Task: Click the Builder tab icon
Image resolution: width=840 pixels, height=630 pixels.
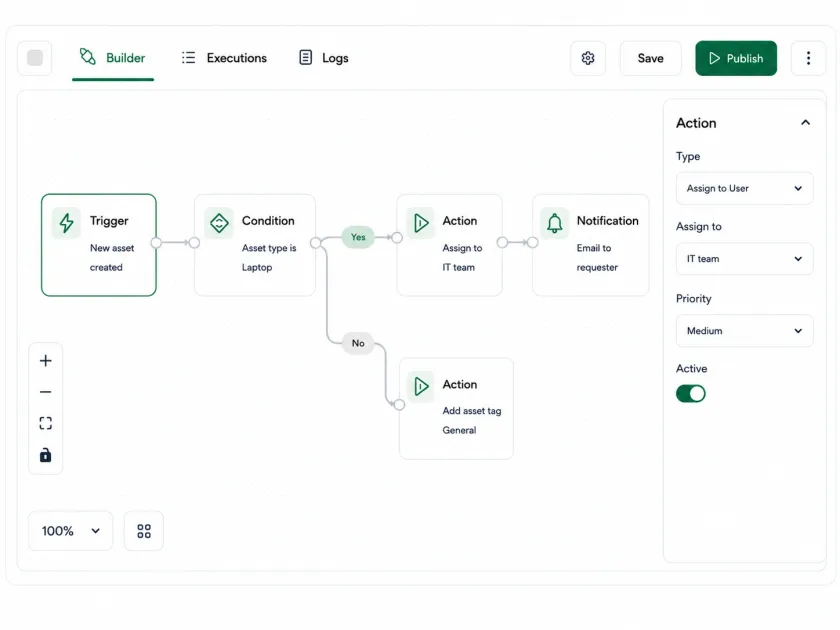Action: click(x=87, y=56)
